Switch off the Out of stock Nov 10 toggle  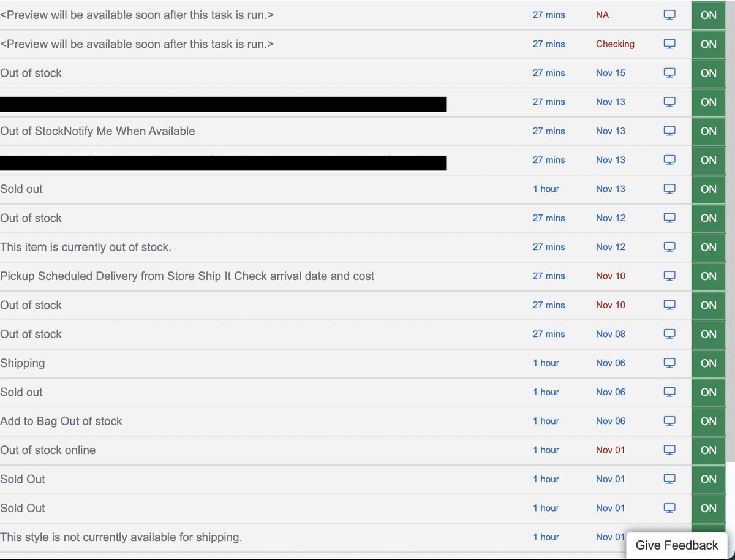[x=709, y=305]
